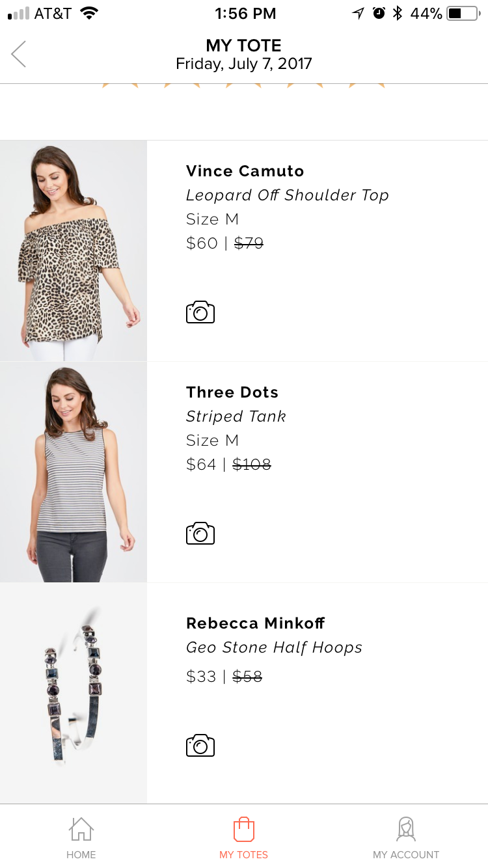
Task: Tap the Bluetooth icon in status bar
Action: click(x=398, y=13)
